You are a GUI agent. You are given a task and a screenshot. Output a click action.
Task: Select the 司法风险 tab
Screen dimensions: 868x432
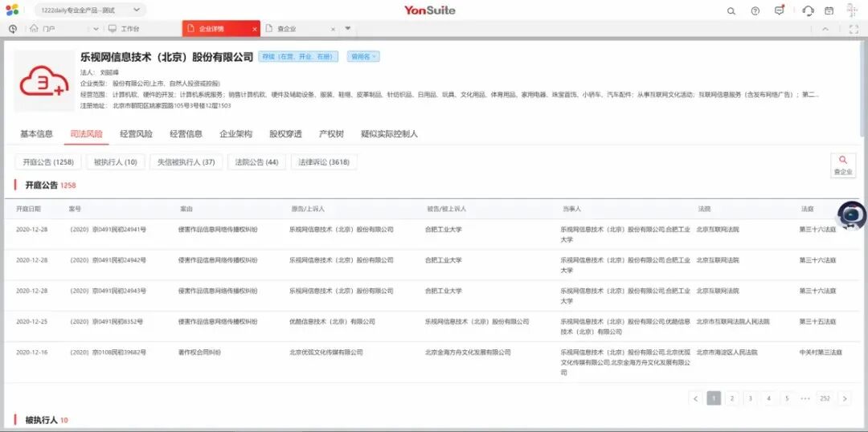[86, 134]
